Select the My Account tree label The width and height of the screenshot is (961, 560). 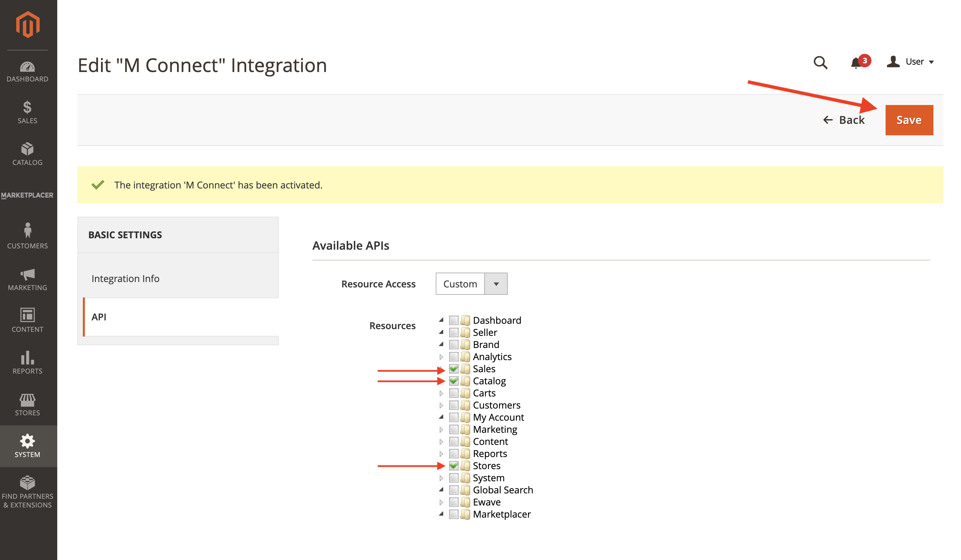(498, 417)
